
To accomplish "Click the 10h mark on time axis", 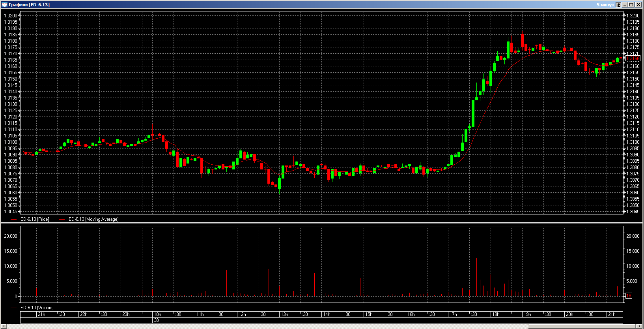I will point(157,314).
